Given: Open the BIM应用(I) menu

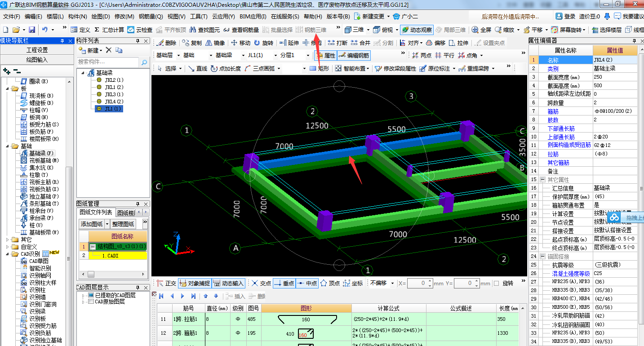Looking at the screenshot, I should coord(253,17).
